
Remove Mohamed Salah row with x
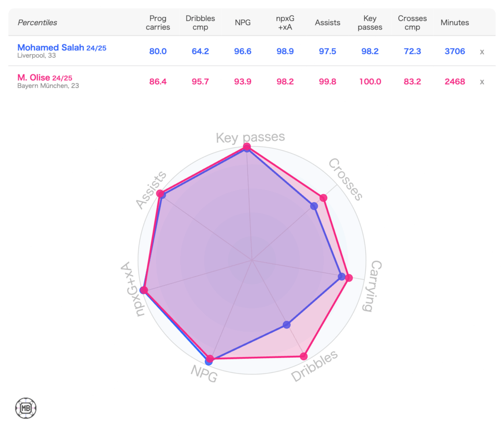482,52
